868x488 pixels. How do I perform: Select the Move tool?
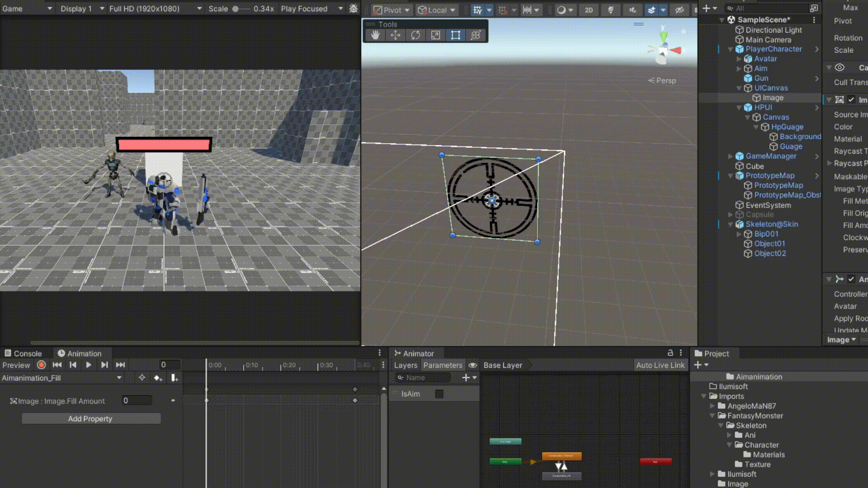(395, 35)
